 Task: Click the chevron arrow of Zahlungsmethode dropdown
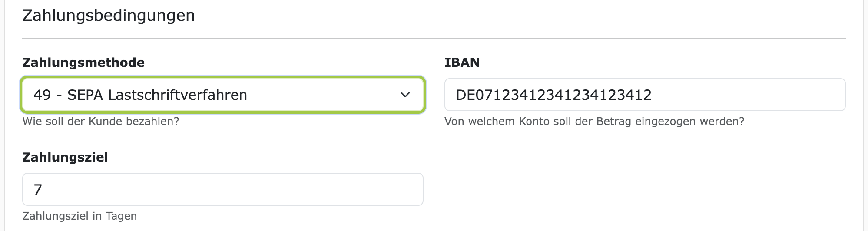coord(405,95)
